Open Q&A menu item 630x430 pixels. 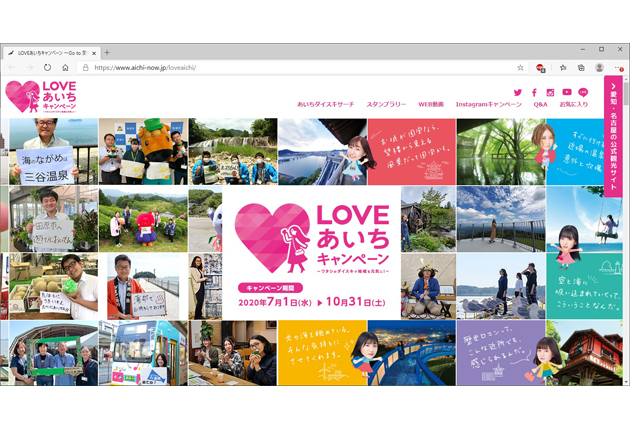tap(540, 104)
